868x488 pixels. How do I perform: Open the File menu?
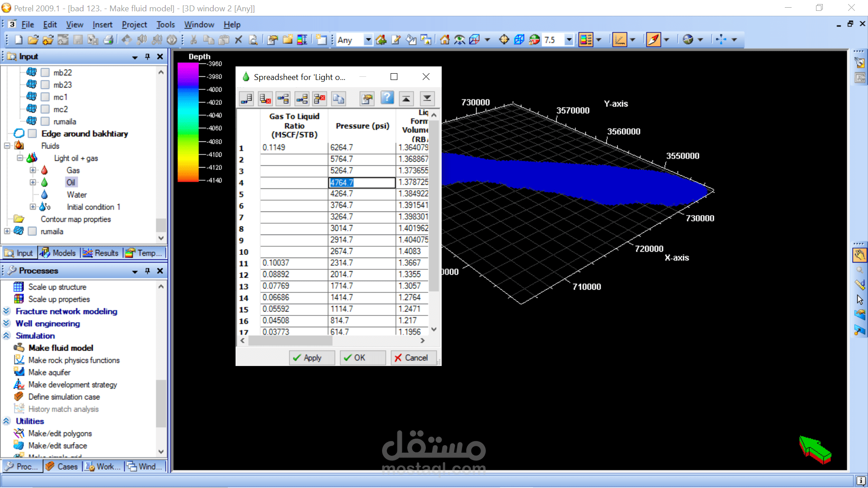tap(28, 24)
